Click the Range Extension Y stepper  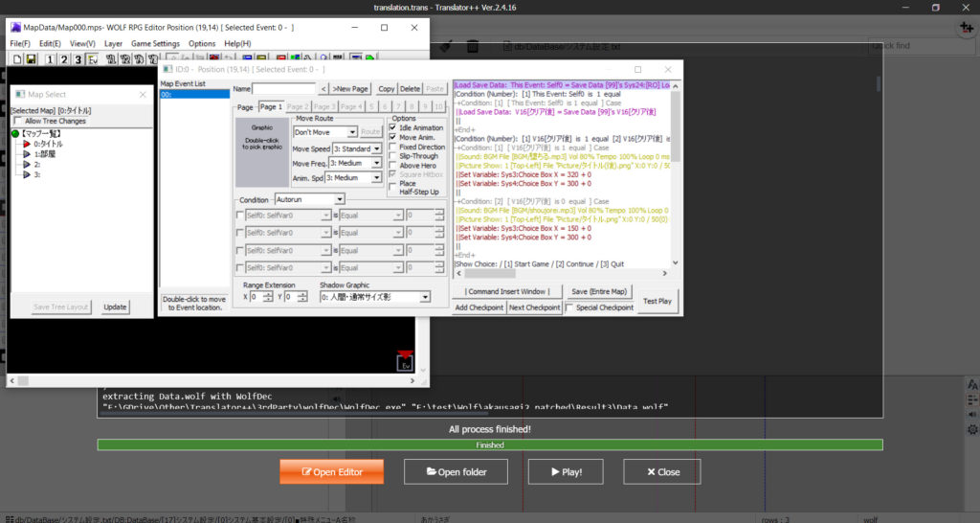pyautogui.click(x=302, y=297)
